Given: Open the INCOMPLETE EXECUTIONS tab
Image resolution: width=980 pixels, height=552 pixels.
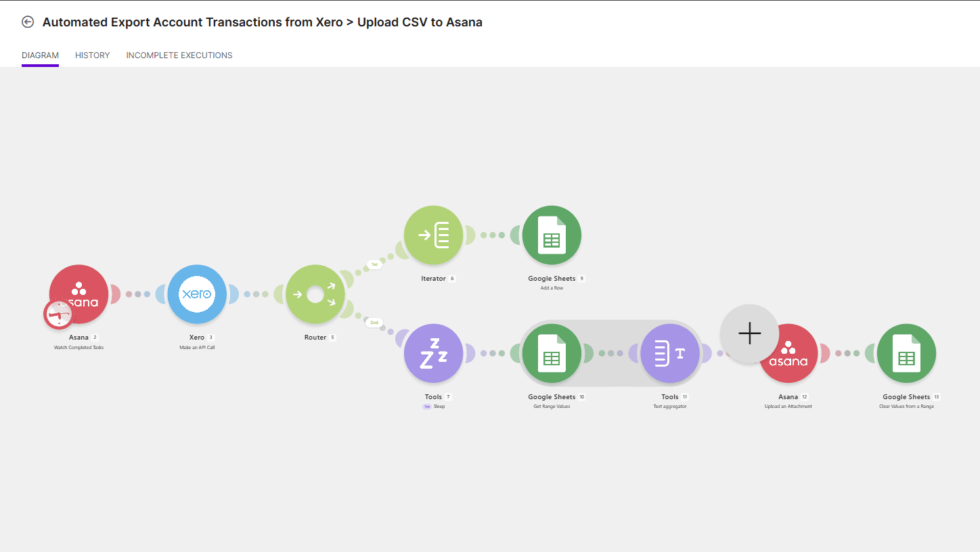Looking at the screenshot, I should click(179, 55).
